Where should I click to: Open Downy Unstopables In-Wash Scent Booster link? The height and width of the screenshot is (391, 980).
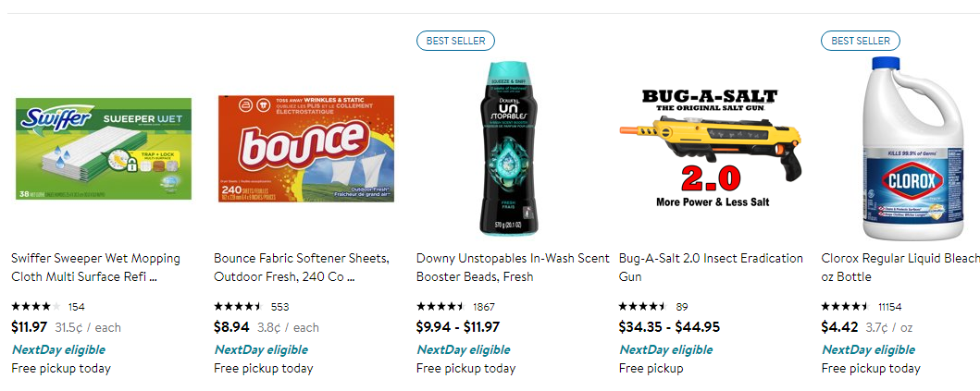(513, 267)
